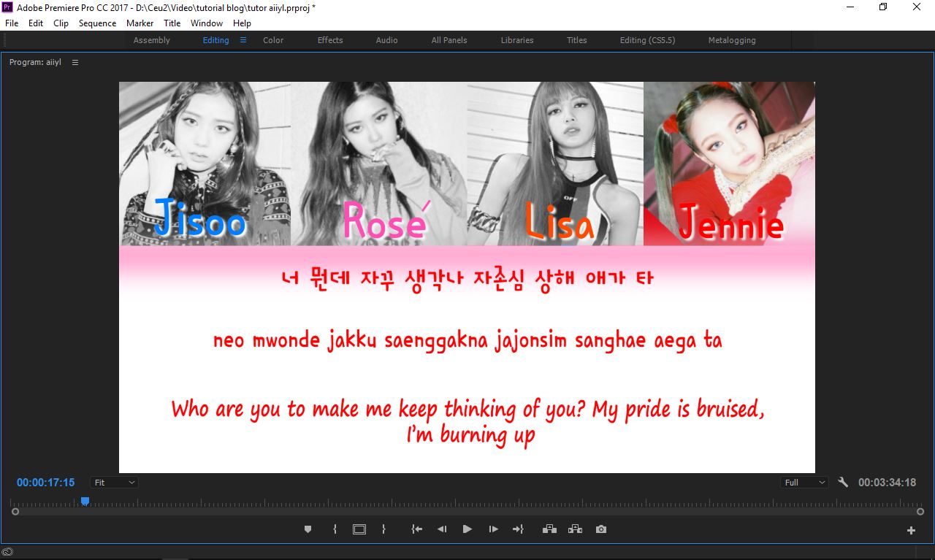Switch to the Effects workspace
The image size is (935, 560).
tap(330, 40)
